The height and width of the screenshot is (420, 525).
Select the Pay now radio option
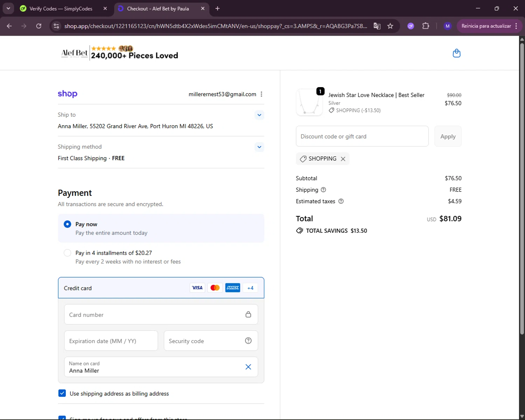coord(68,224)
